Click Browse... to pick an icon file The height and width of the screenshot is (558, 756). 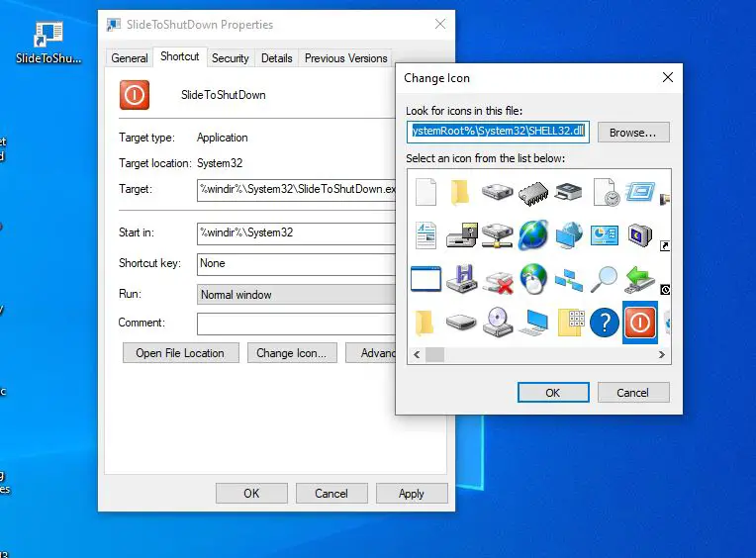633,132
